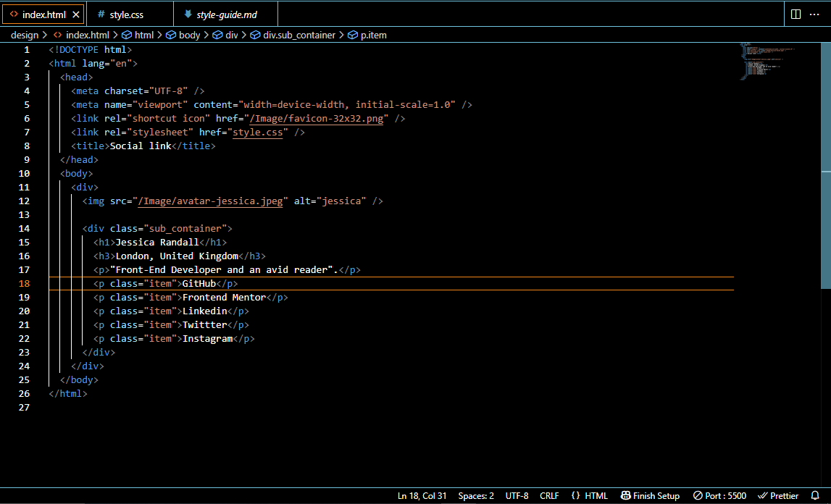Click the body breadcrumb element
831x504 pixels.
189,35
